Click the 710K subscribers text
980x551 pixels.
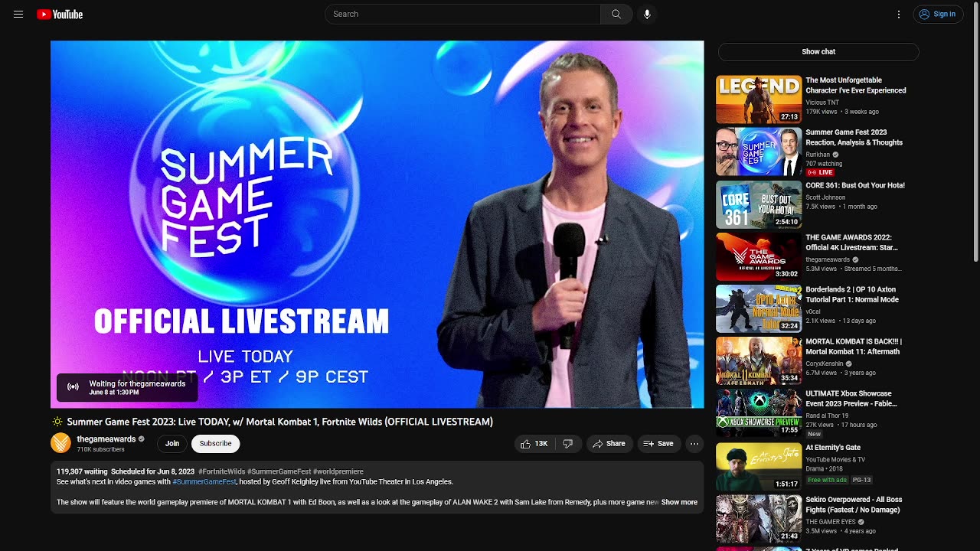pos(100,450)
